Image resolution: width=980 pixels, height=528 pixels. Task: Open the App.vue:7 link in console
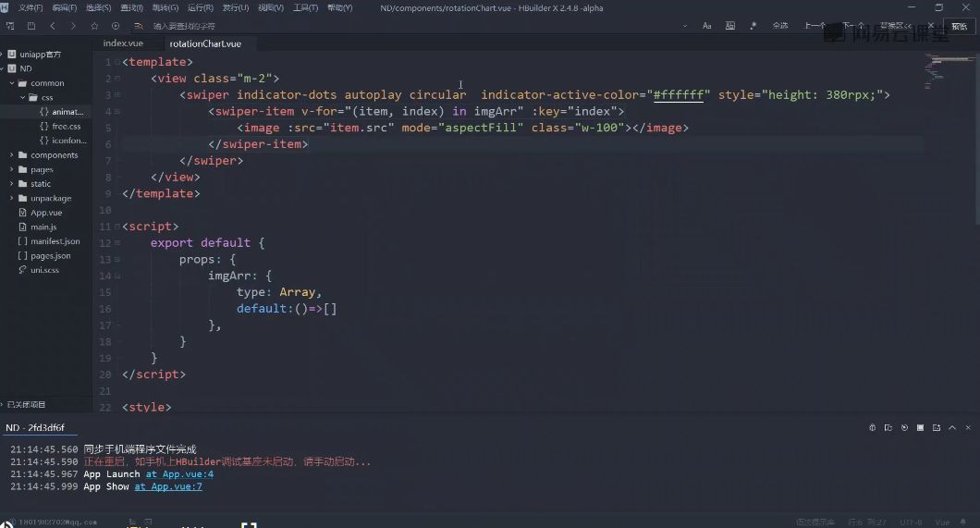coord(167,487)
